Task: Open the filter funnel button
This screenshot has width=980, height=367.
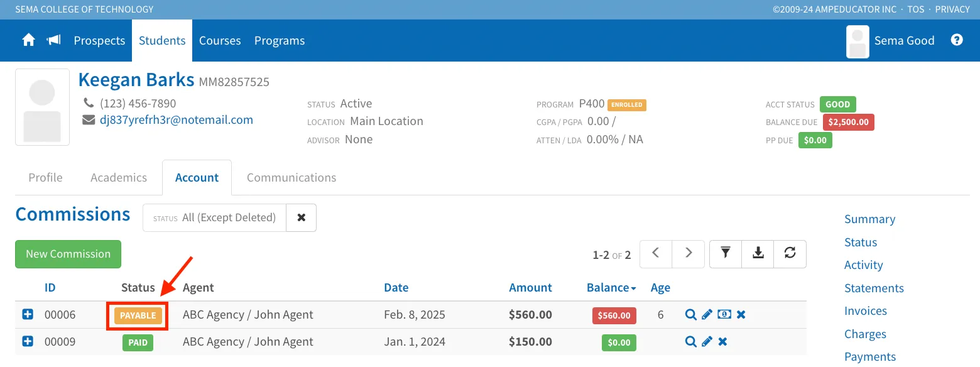Action: 726,253
